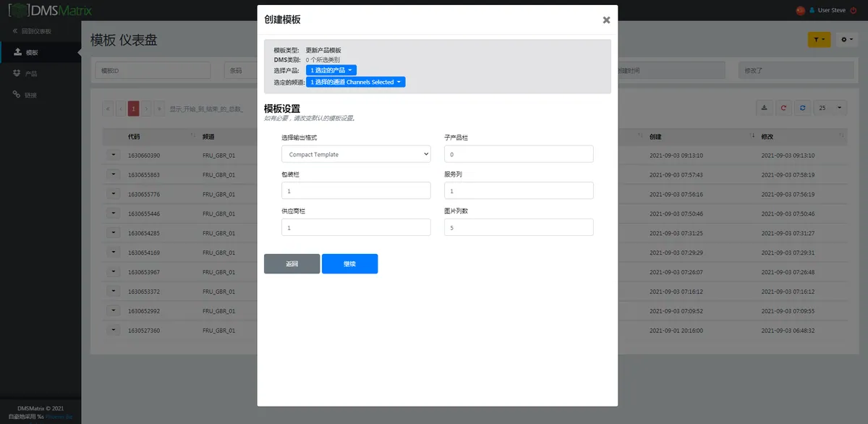
Task: Open the gear settings dropdown
Action: (x=846, y=40)
